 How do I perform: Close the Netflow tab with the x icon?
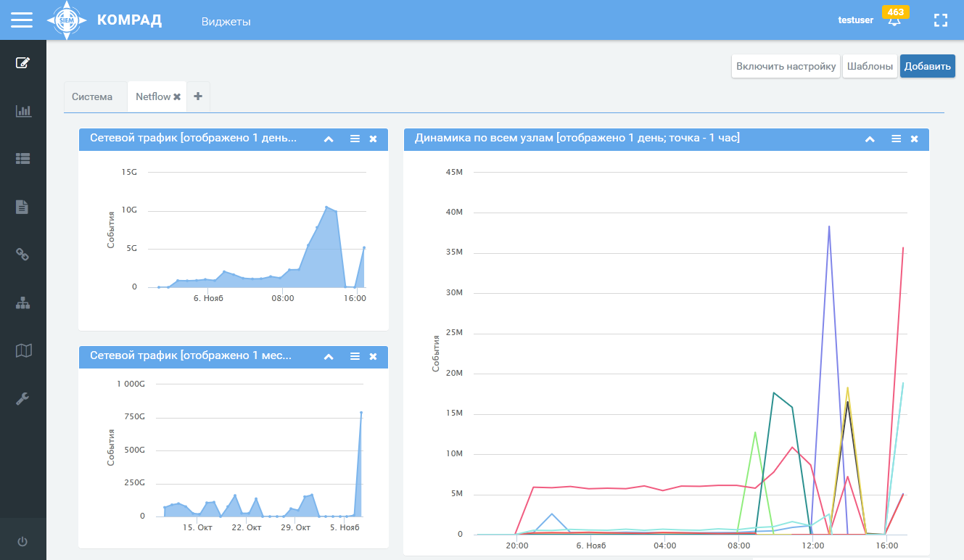[177, 96]
